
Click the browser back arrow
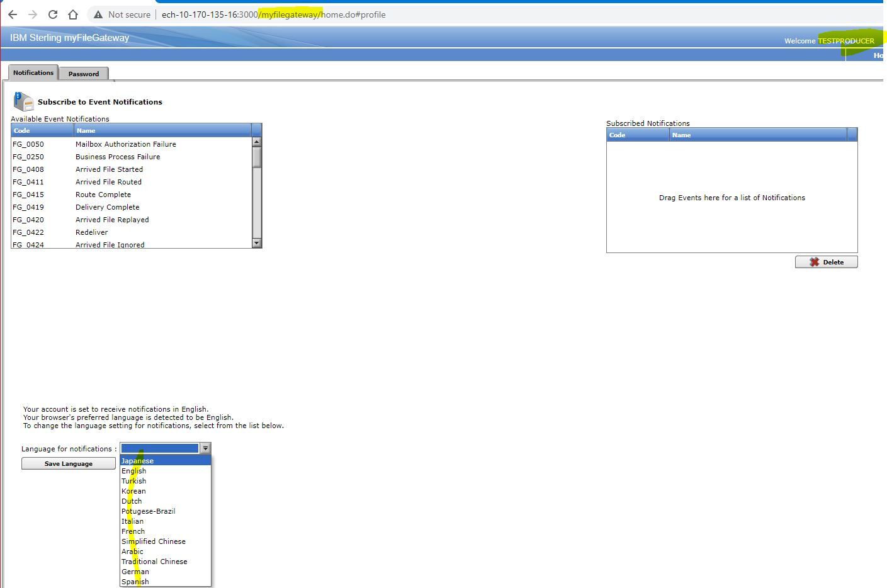pos(13,14)
